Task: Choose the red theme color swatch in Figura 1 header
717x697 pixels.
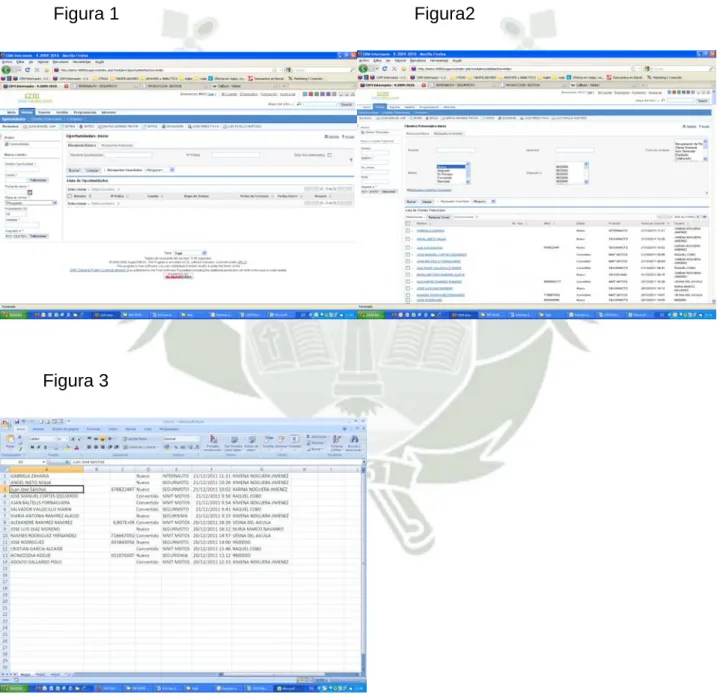Action: point(311,94)
